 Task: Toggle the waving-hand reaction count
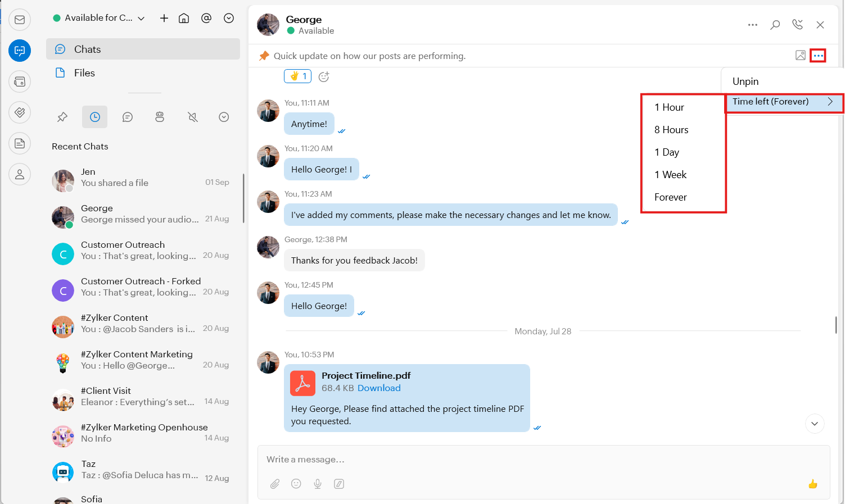(x=297, y=76)
